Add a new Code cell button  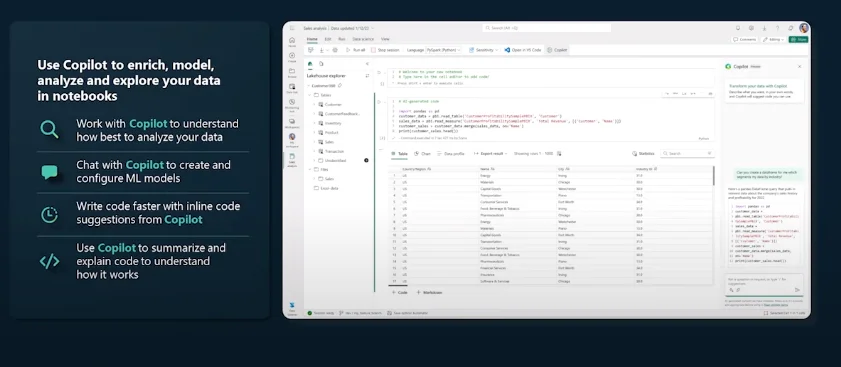pyautogui.click(x=400, y=292)
